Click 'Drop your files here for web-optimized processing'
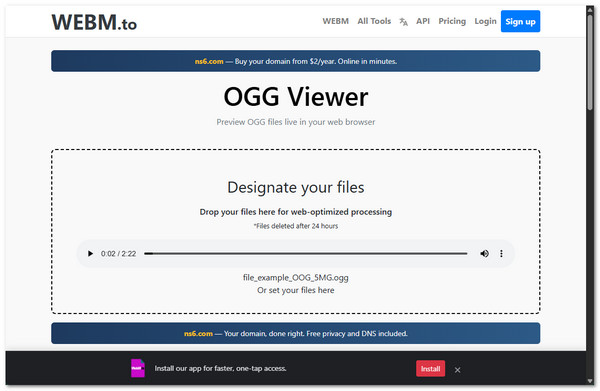This screenshot has width=600, height=391. [295, 212]
